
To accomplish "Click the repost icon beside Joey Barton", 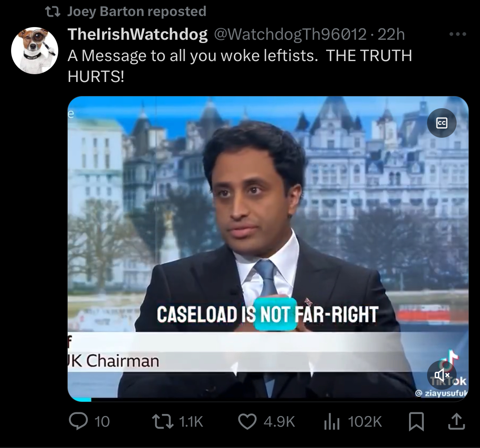I will 53,12.
